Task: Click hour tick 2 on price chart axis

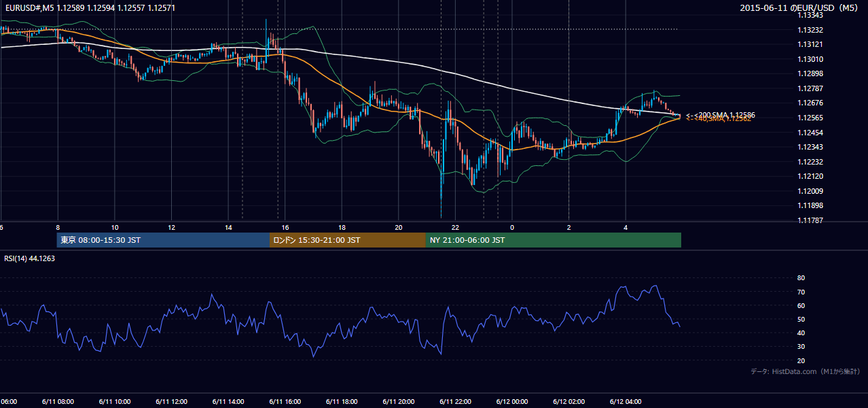Action: tap(568, 227)
